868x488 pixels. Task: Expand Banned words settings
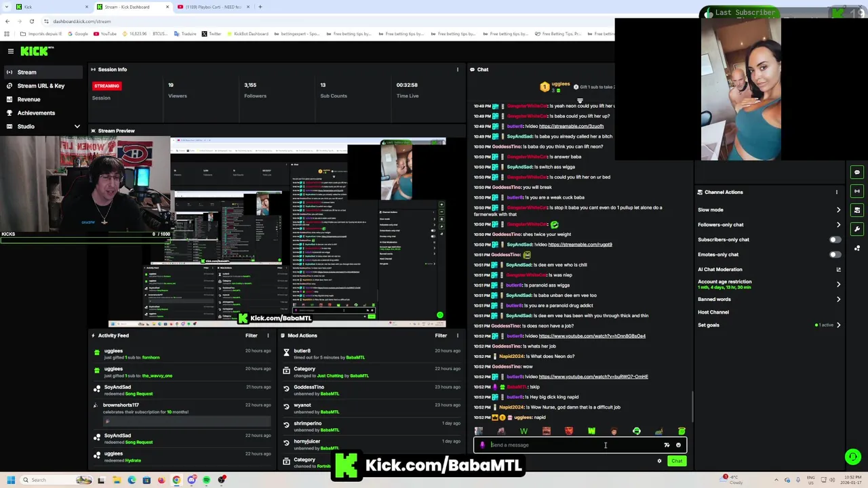pyautogui.click(x=838, y=299)
